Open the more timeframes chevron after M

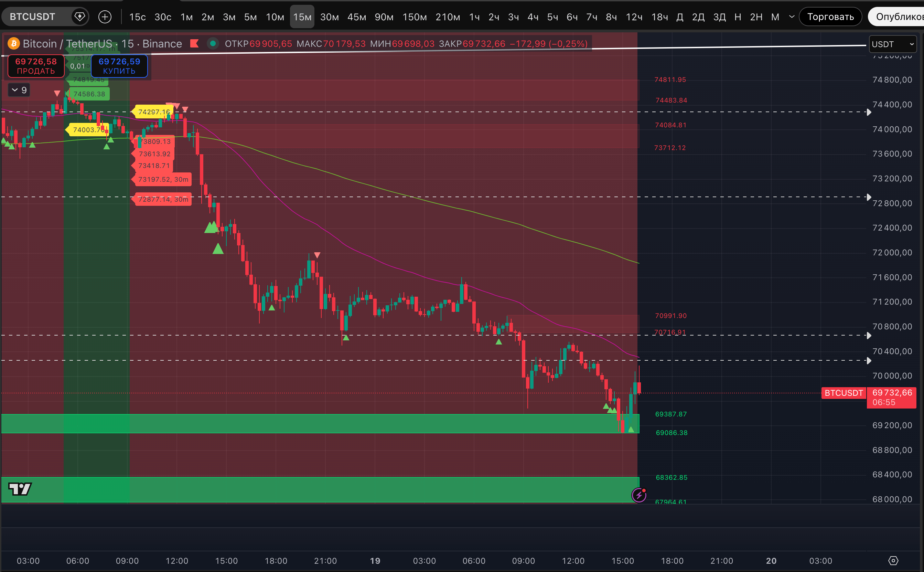(792, 17)
